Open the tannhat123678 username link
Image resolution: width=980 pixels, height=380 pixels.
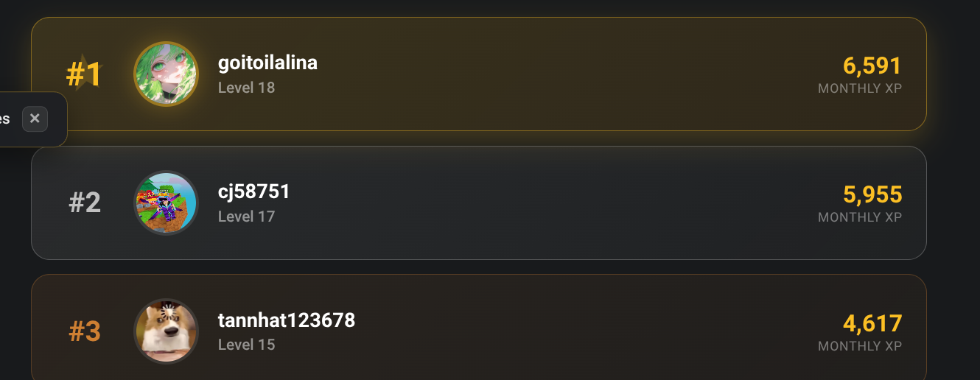[287, 320]
